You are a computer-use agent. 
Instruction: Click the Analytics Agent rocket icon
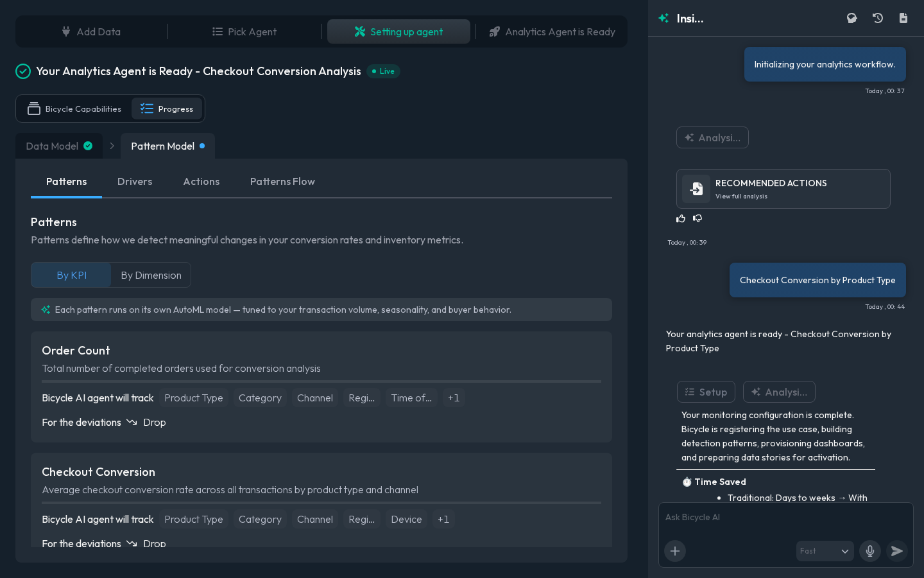(495, 31)
